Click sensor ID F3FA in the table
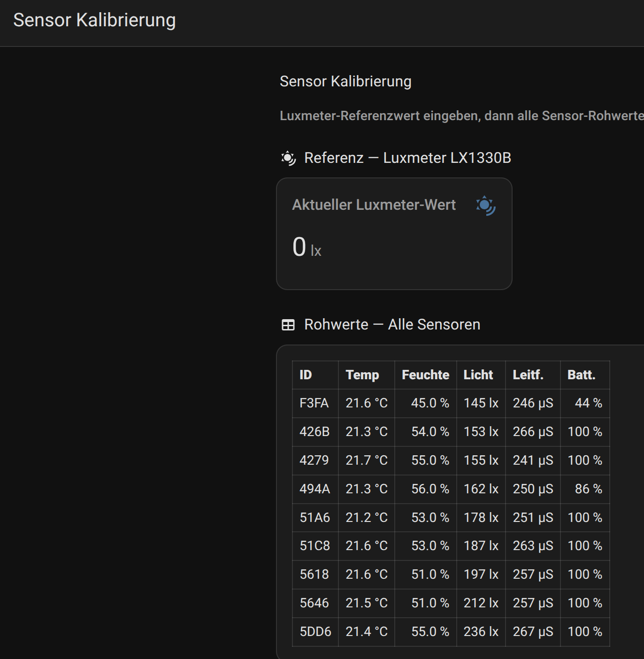 pos(314,403)
